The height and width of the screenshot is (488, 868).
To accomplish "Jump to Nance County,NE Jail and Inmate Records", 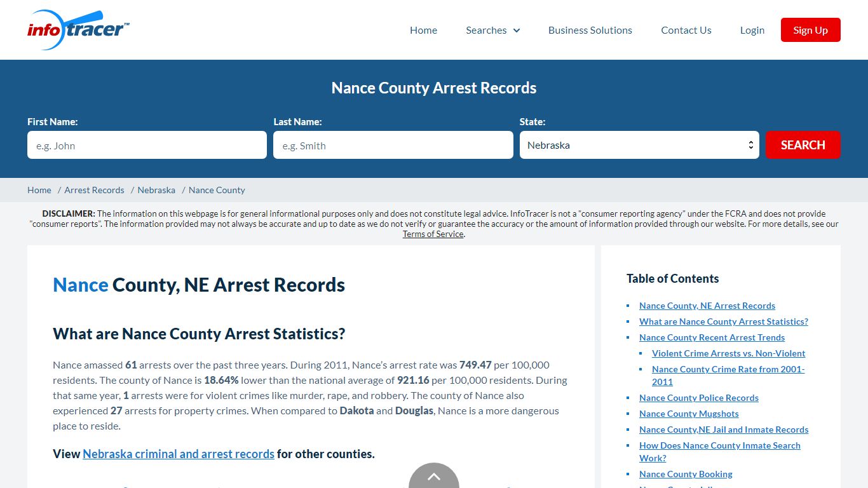I will pyautogui.click(x=724, y=430).
